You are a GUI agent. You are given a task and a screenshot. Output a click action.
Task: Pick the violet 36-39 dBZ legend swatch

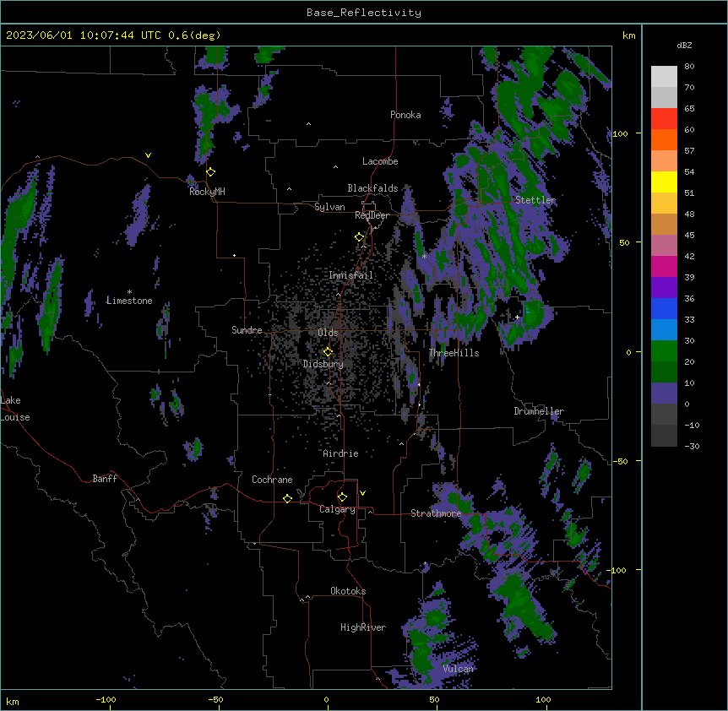[664, 288]
